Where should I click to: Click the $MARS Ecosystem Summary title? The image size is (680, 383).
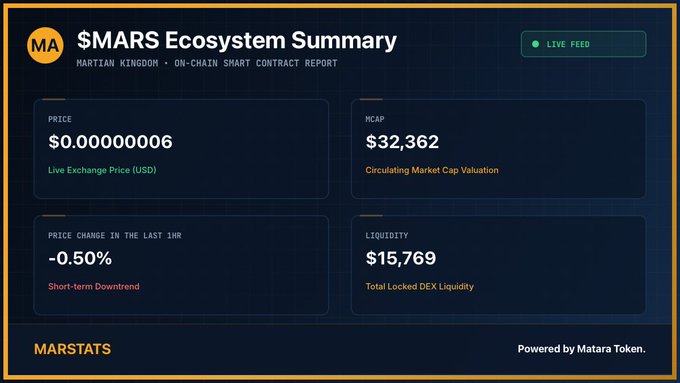(x=237, y=40)
